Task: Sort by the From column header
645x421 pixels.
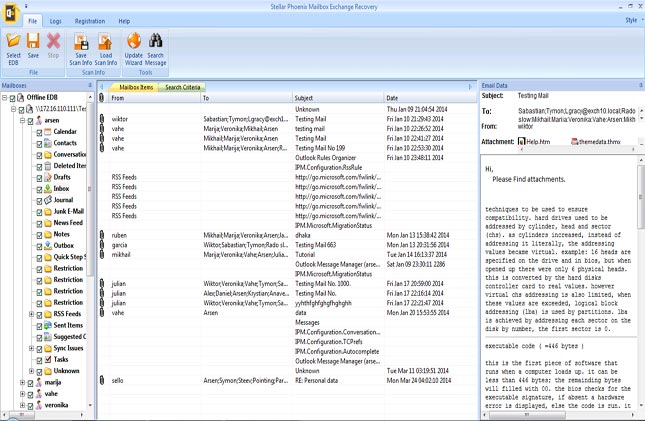Action: click(x=154, y=98)
